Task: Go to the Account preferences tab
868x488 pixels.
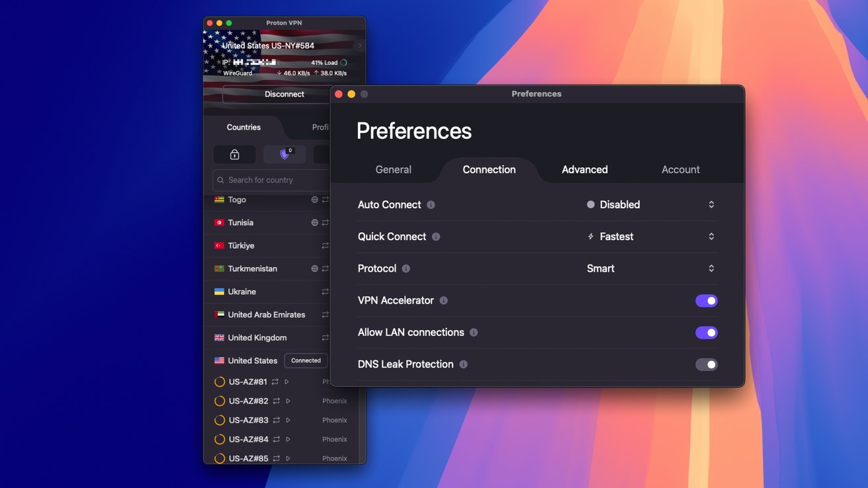Action: tap(681, 170)
